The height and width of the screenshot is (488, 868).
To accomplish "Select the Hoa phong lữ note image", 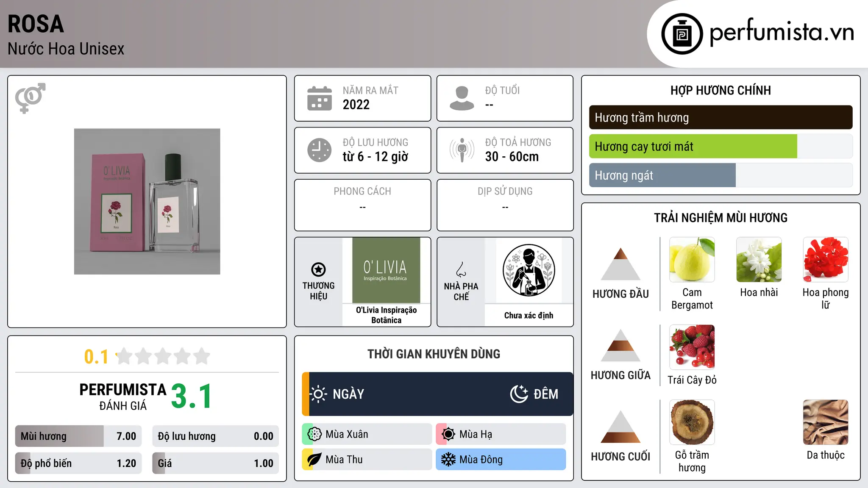I will [826, 260].
